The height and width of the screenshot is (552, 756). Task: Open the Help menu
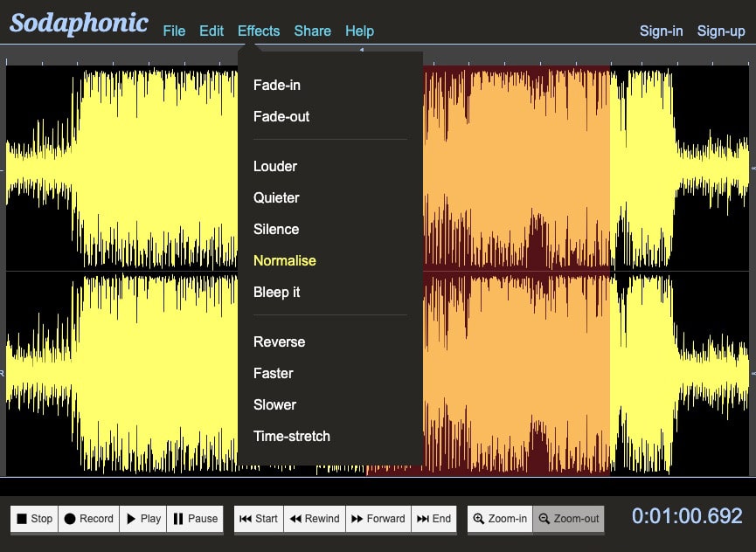(x=359, y=31)
